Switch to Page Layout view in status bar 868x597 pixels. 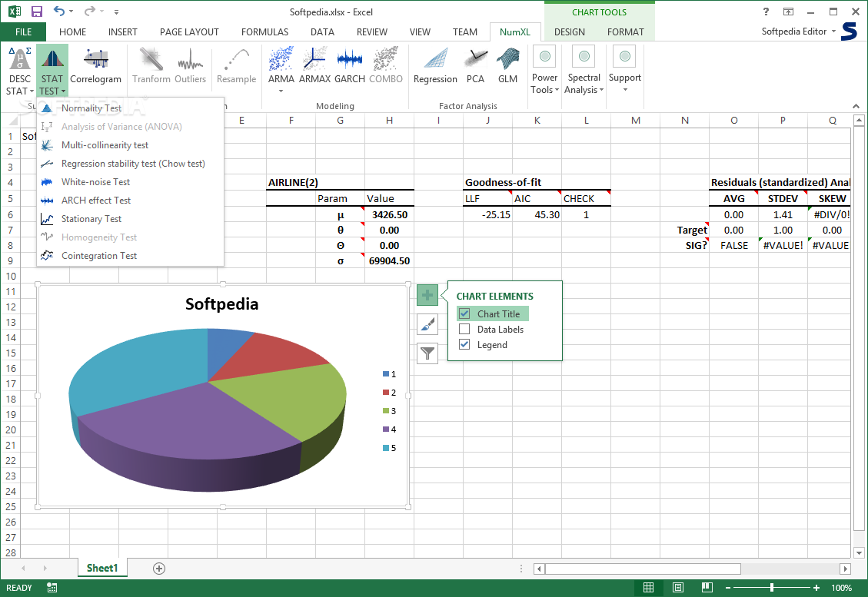tap(677, 588)
